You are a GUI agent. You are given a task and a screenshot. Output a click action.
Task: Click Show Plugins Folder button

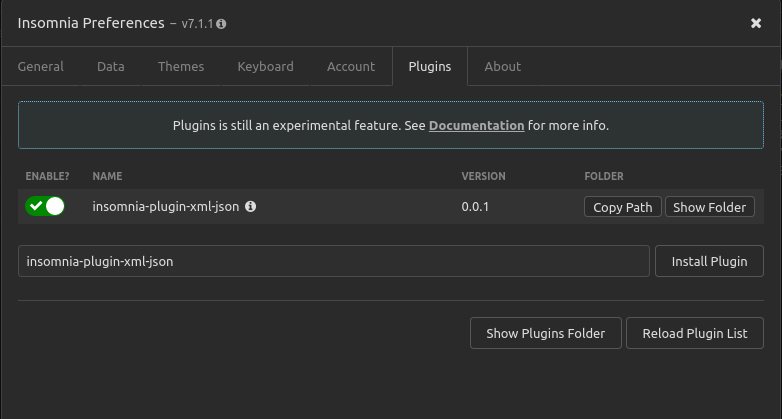(546, 333)
